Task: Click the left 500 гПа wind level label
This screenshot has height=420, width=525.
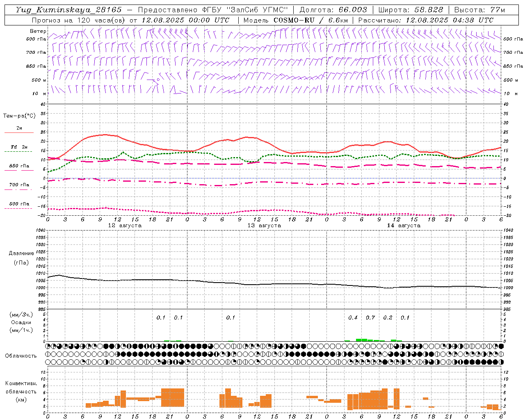Action: [36, 39]
